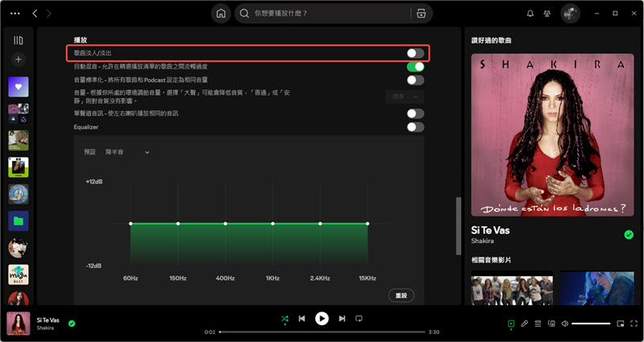Disable Automix toggle

point(415,67)
